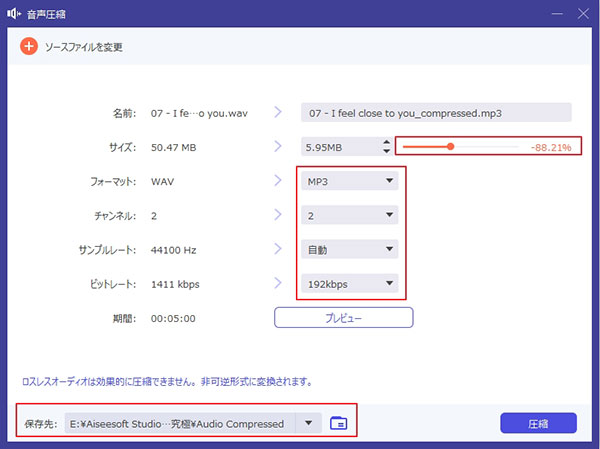600x449 pixels.
Task: Click the プレビュー preview button
Action: [x=344, y=318]
